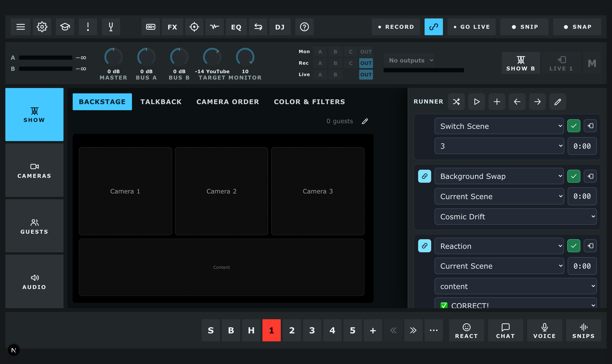This screenshot has height=364, width=612.
Task: Open the Reaction action dropdown
Action: click(x=499, y=246)
